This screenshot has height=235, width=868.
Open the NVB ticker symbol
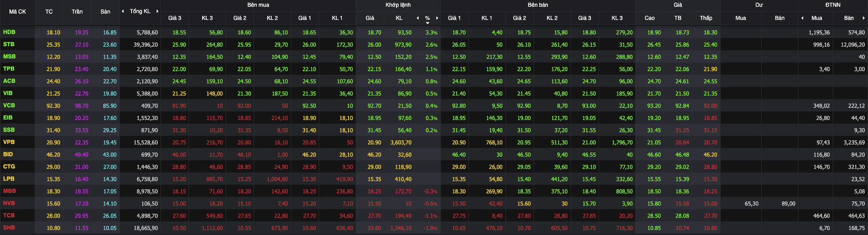9,203
